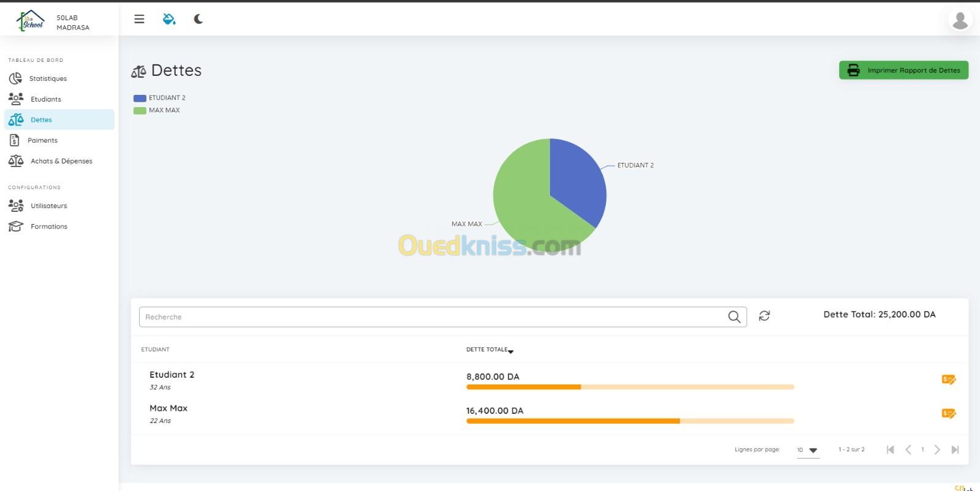Screen dimensions: 980x491
Task: Click the magnifying glass search icon
Action: click(x=734, y=317)
